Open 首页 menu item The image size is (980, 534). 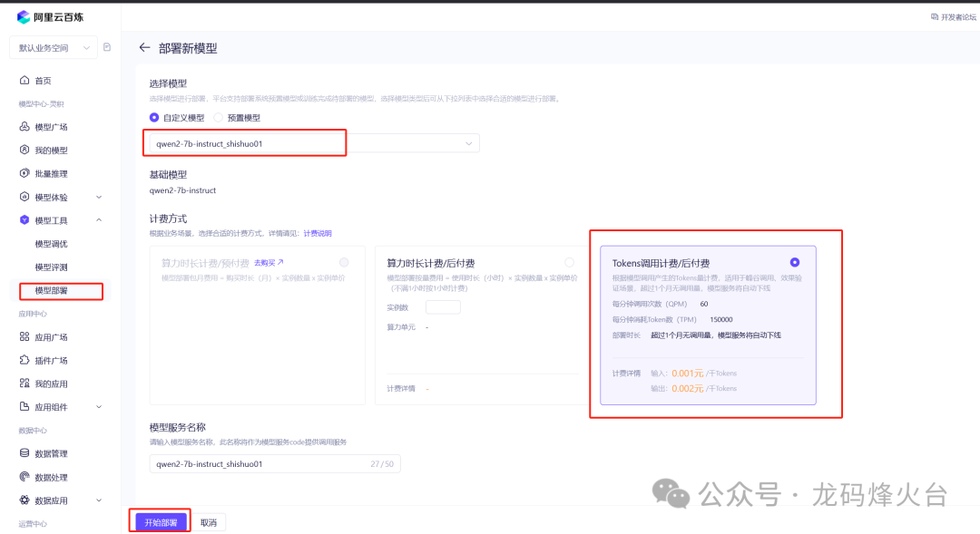pyautogui.click(x=44, y=81)
